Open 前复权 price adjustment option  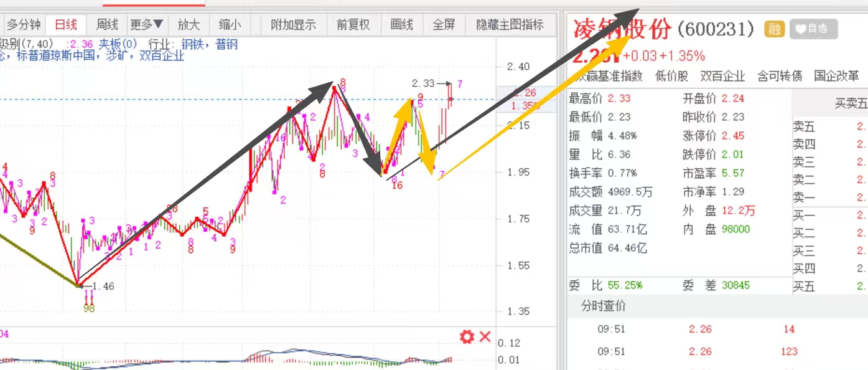coord(353,25)
